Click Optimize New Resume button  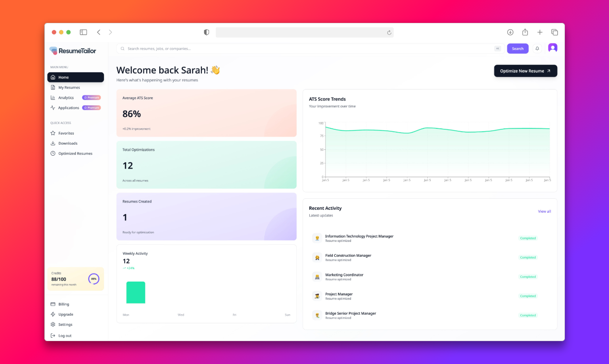click(526, 71)
